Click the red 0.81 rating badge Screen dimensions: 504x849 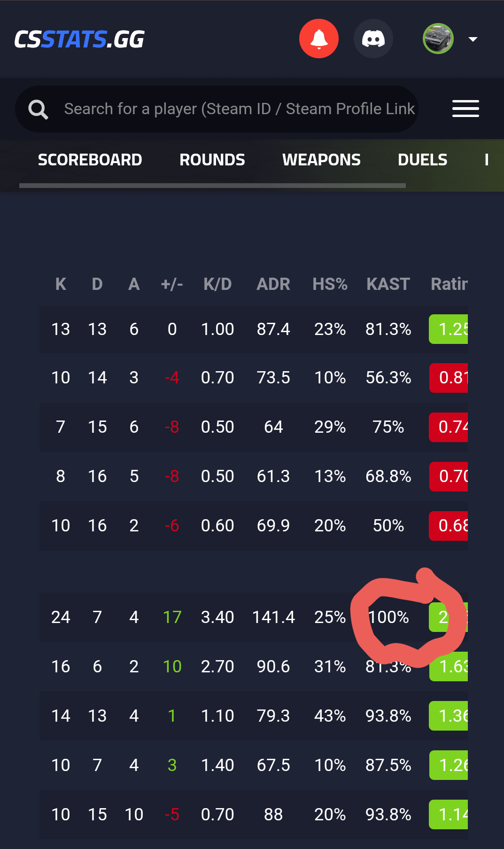tap(449, 378)
